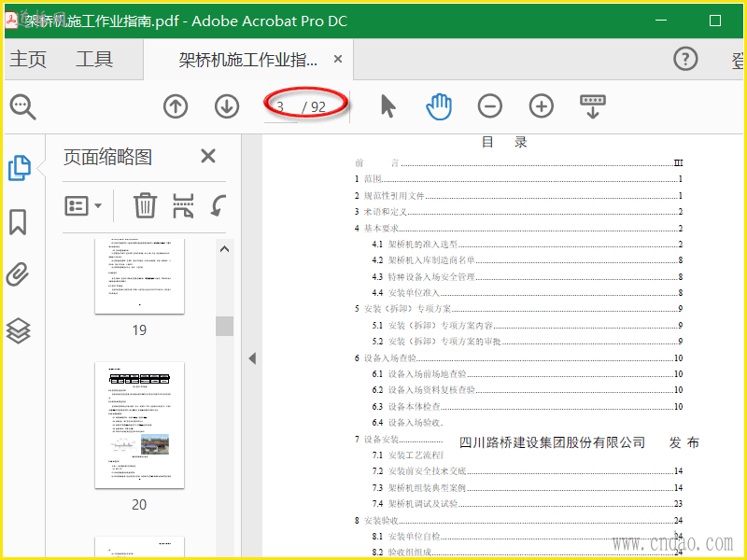Click contents entry 7 设备安装

[x=399, y=439]
